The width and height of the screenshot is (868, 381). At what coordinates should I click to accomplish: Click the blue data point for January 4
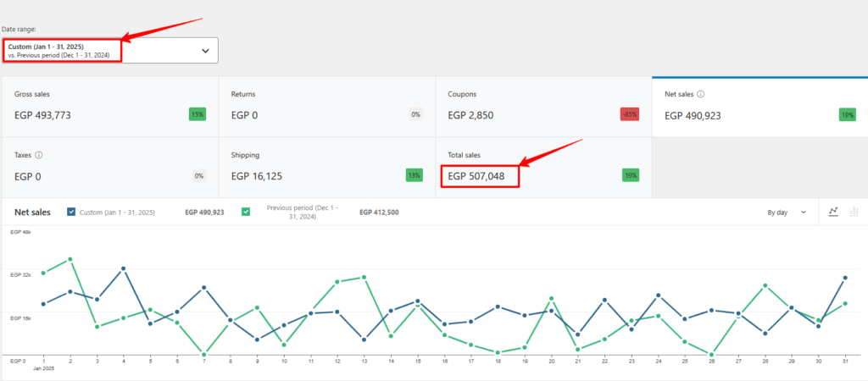coord(124,268)
